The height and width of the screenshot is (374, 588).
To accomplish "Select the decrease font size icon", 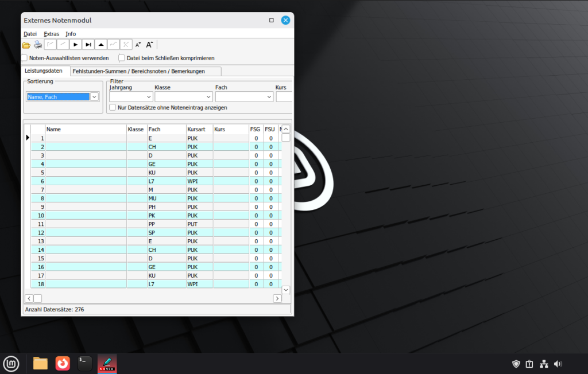I will [x=137, y=44].
